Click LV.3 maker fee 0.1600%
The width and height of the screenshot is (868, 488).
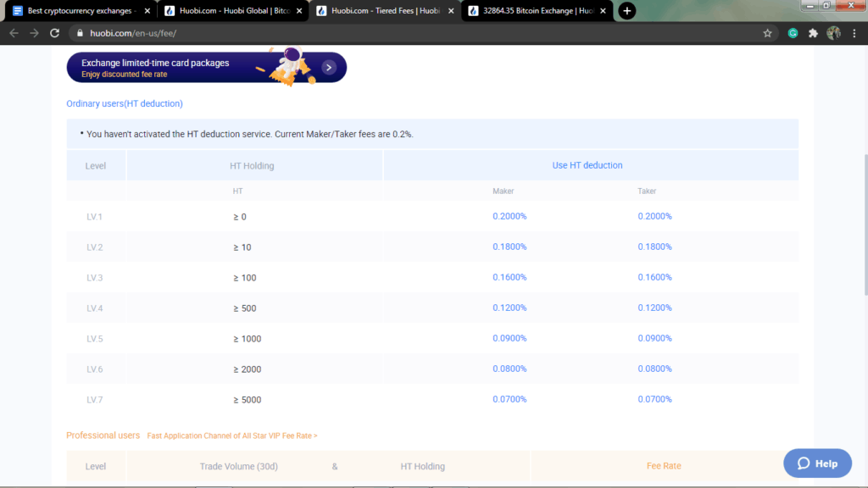pyautogui.click(x=509, y=277)
